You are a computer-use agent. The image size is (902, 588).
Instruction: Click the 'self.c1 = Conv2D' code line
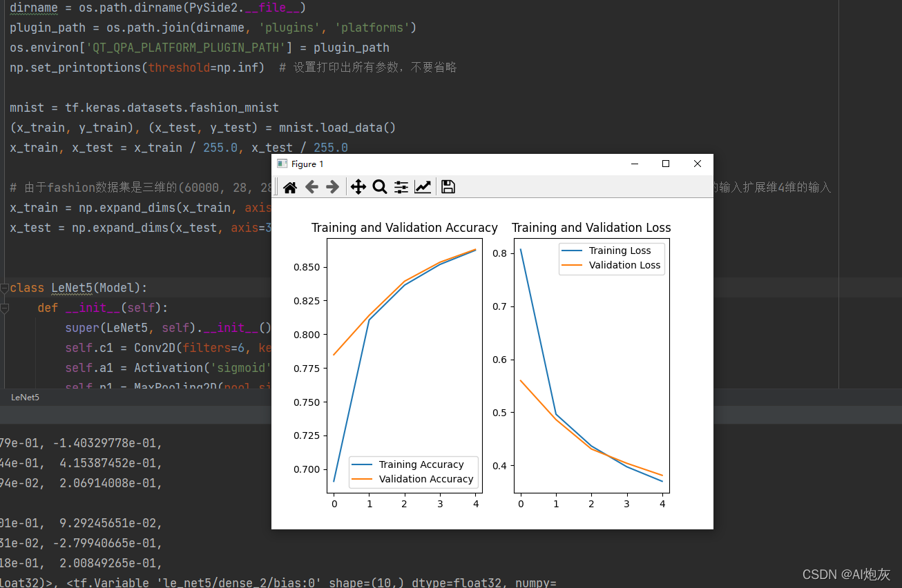coord(169,348)
